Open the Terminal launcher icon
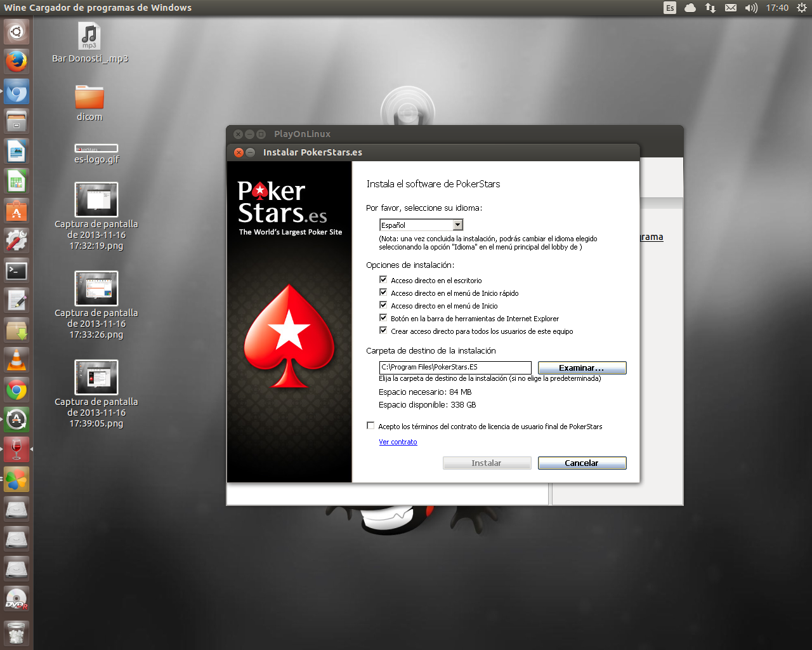Image resolution: width=812 pixels, height=650 pixels. 16,271
